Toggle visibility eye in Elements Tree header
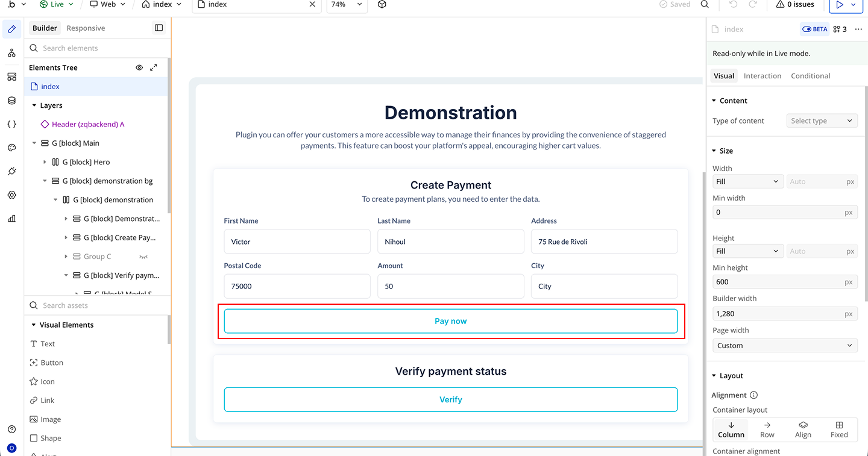868x456 pixels. (139, 67)
